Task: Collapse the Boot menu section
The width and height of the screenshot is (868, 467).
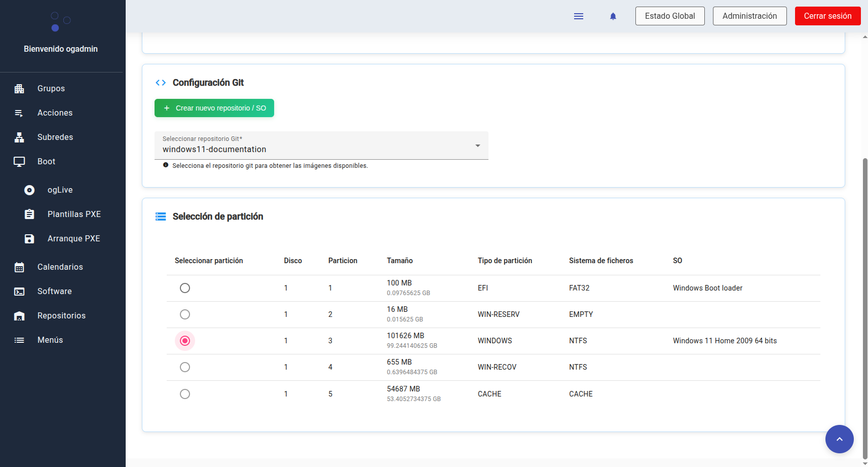Action: (x=46, y=162)
